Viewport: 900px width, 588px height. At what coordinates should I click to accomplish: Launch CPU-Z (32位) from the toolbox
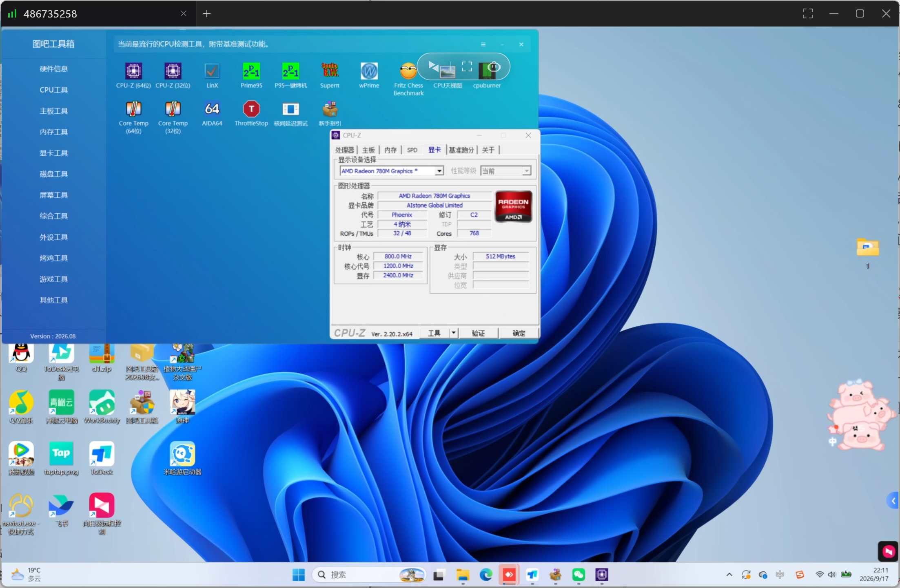[x=173, y=75]
